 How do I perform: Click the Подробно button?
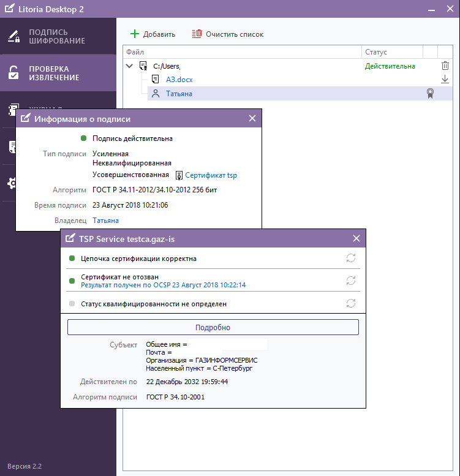pyautogui.click(x=213, y=327)
